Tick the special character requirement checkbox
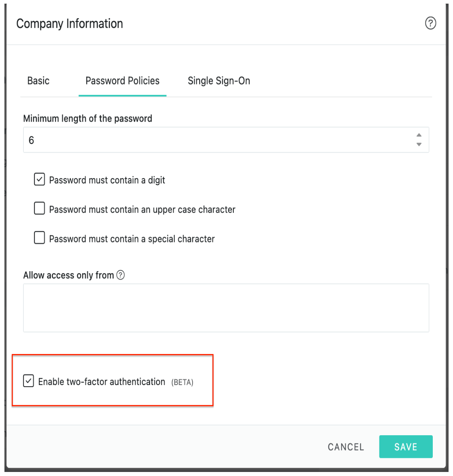The width and height of the screenshot is (453, 476). coord(40,238)
